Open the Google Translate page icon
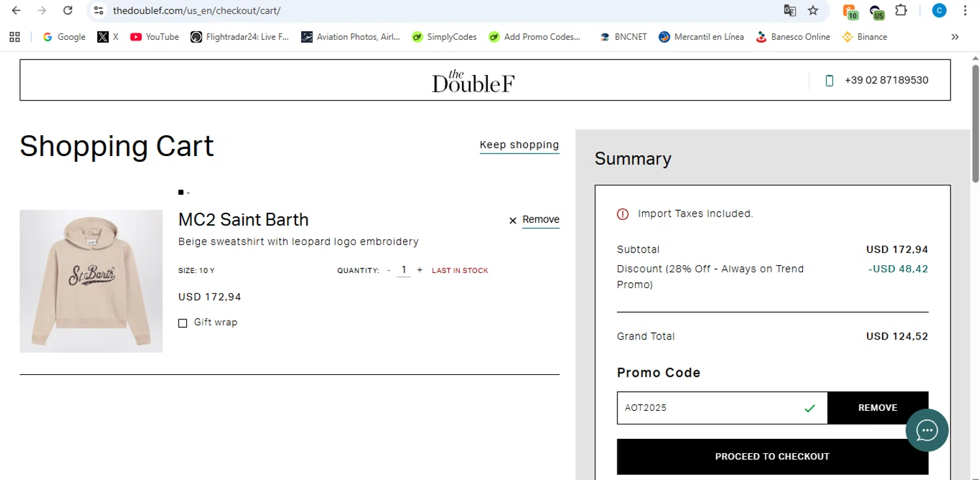The width and height of the screenshot is (980, 480). (790, 10)
